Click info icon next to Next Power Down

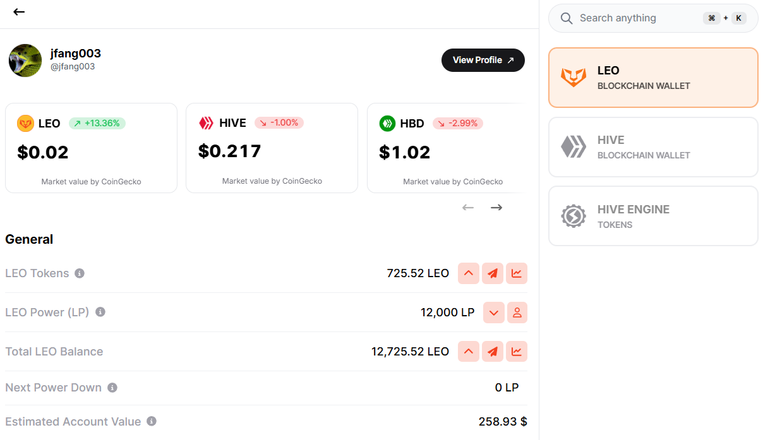[112, 388]
